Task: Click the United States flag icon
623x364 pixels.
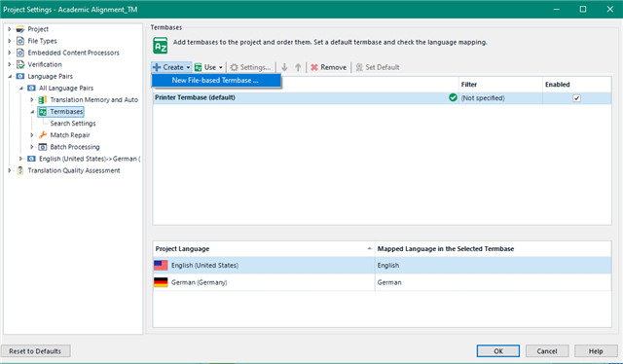Action: (x=161, y=265)
